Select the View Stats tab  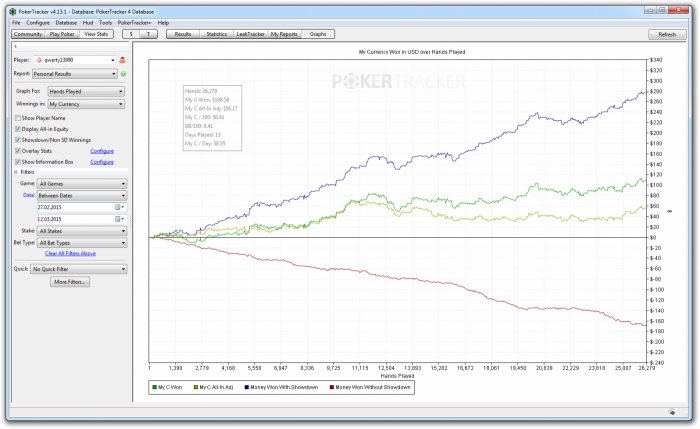coord(96,34)
